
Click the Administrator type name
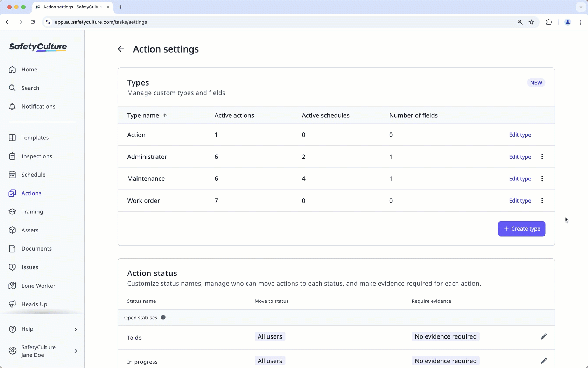(x=147, y=157)
